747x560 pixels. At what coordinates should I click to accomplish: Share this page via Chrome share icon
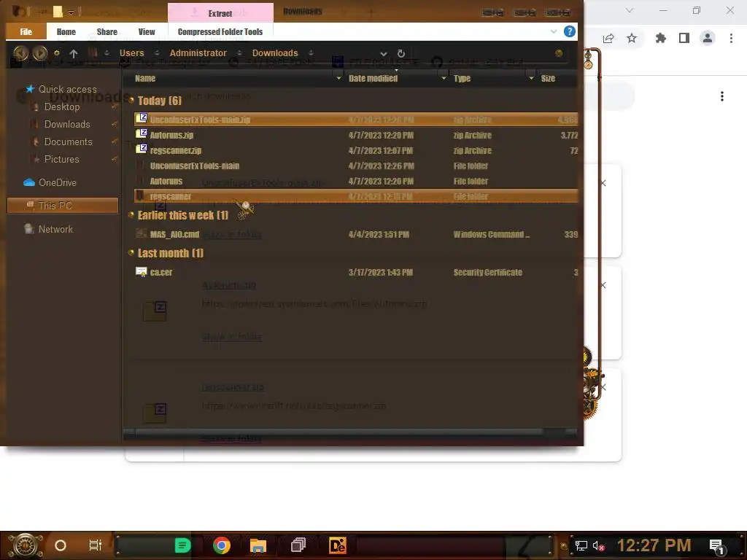pos(608,38)
